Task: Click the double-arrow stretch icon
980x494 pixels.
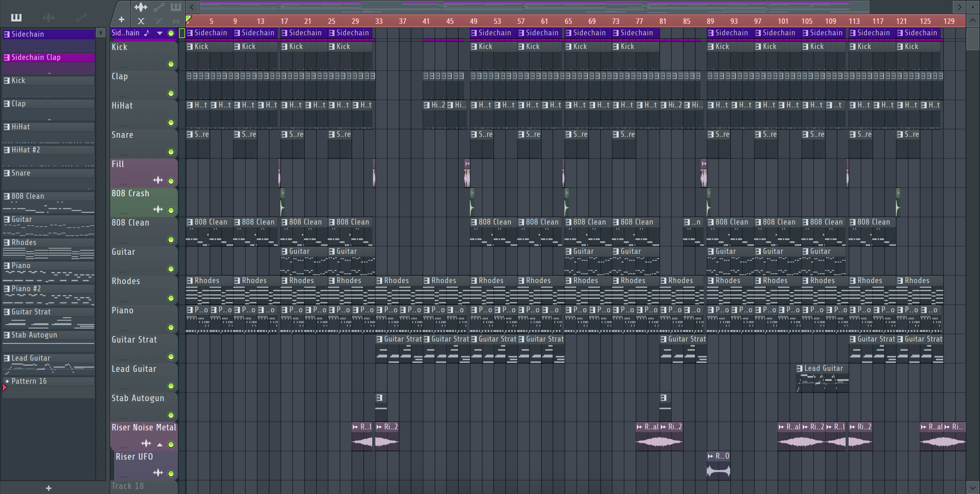Action: pyautogui.click(x=176, y=21)
